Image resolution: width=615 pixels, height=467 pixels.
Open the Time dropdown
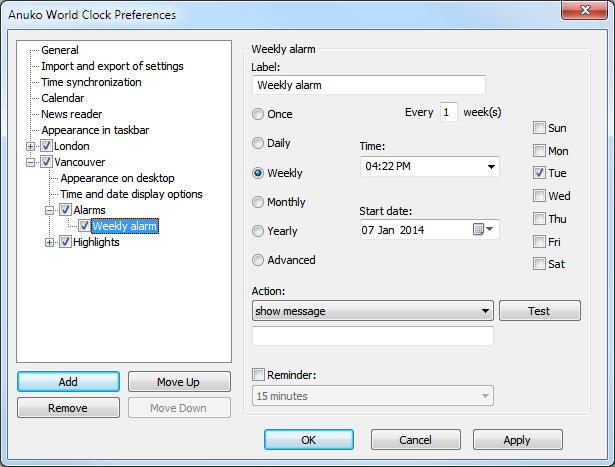coord(490,166)
